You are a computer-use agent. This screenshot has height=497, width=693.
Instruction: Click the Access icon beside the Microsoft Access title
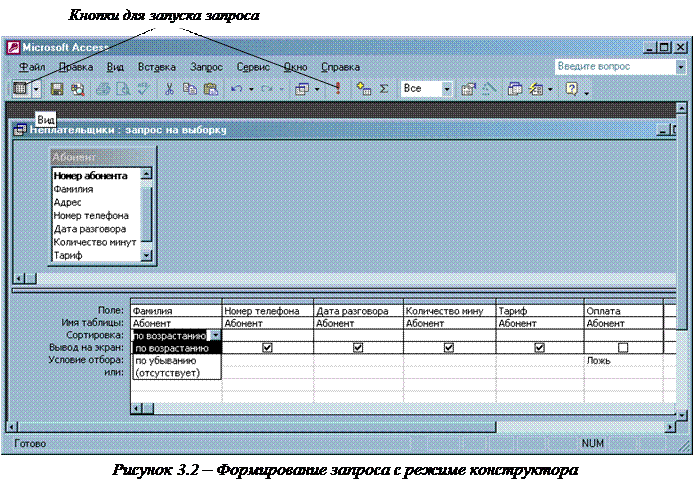(x=13, y=47)
